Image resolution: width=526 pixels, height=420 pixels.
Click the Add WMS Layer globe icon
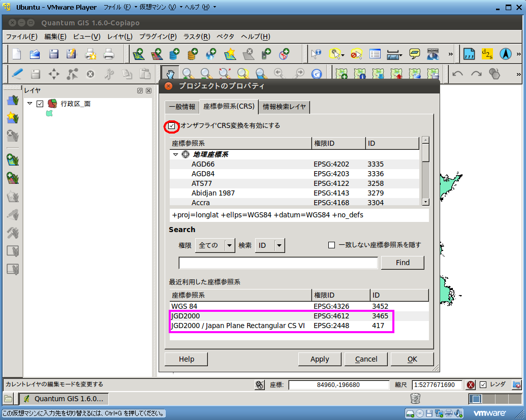pos(211,54)
